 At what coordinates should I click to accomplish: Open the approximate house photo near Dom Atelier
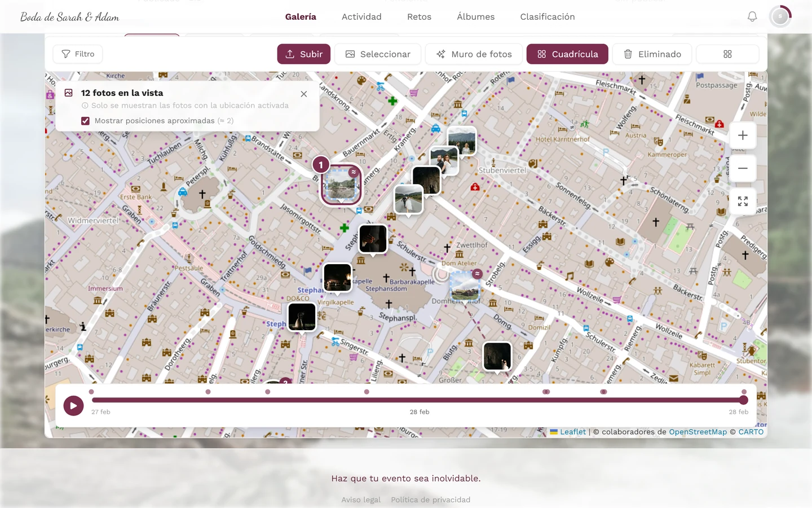(465, 286)
